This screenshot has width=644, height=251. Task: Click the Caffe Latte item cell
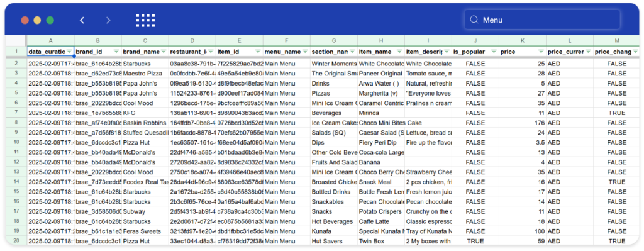coord(381,221)
